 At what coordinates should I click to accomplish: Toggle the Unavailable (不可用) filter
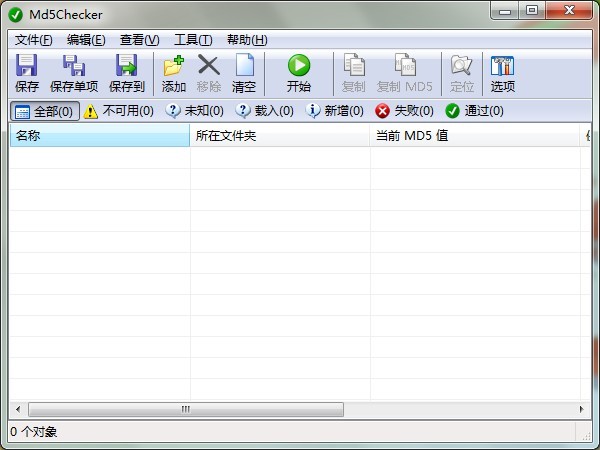[119, 111]
